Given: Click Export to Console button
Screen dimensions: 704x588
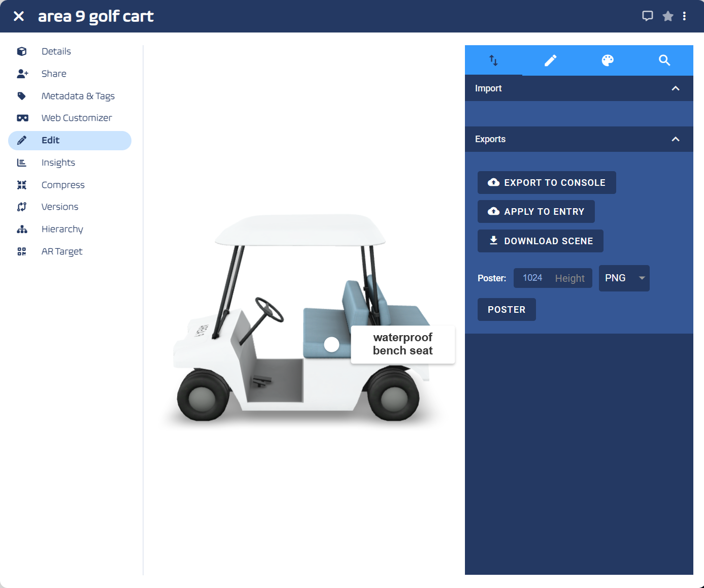Looking at the screenshot, I should tap(547, 183).
